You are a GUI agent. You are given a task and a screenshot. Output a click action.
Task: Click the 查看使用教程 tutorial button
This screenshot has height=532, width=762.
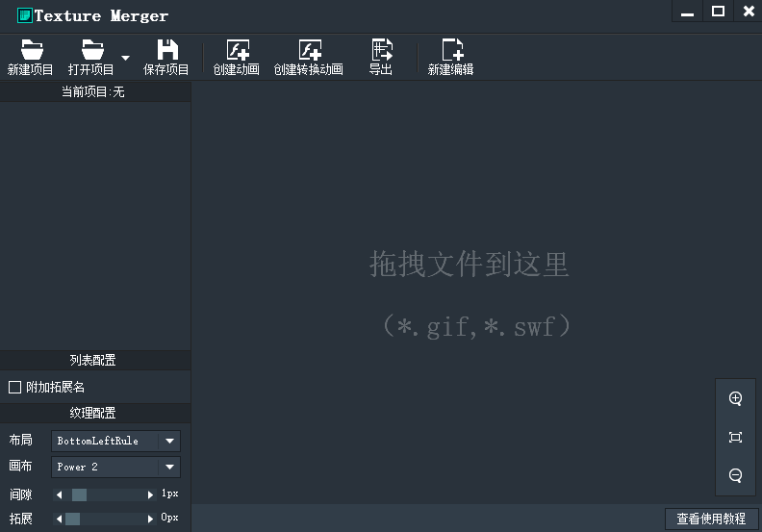tap(711, 519)
